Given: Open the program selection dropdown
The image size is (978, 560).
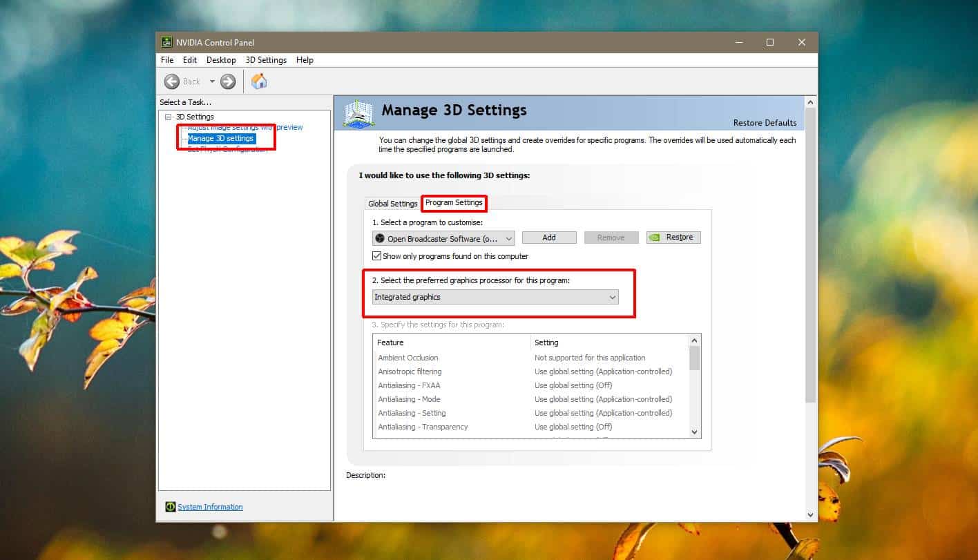Looking at the screenshot, I should point(443,238).
